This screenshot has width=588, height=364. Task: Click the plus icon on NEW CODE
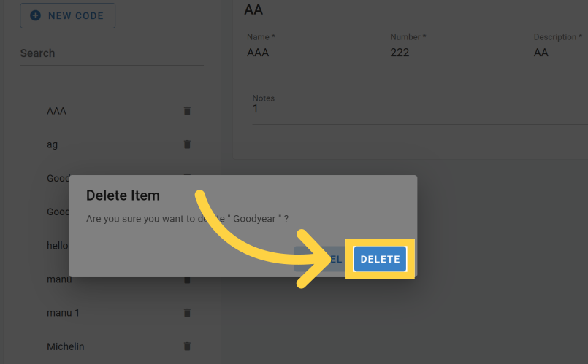click(35, 15)
